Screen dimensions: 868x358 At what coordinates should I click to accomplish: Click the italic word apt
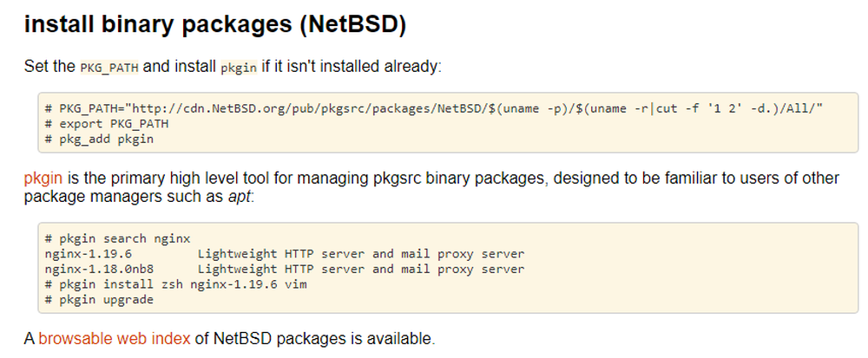point(240,198)
